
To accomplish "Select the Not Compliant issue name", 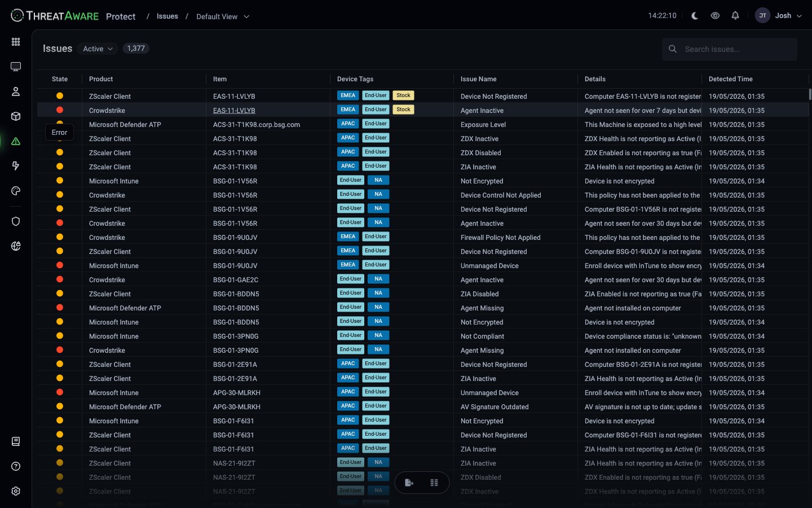I will point(482,336).
